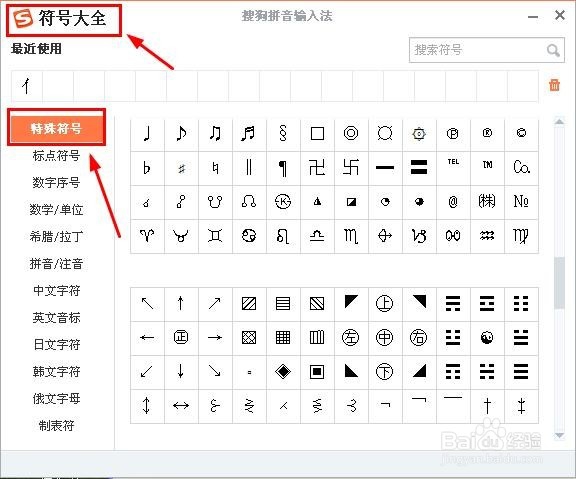
Task: Click the scrollbar up arrow
Action: coord(559,122)
